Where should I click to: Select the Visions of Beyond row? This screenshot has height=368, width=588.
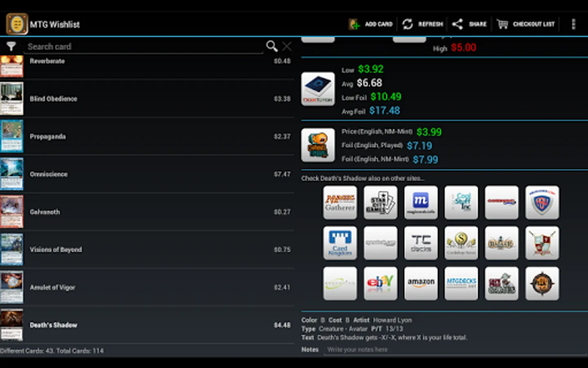click(147, 249)
